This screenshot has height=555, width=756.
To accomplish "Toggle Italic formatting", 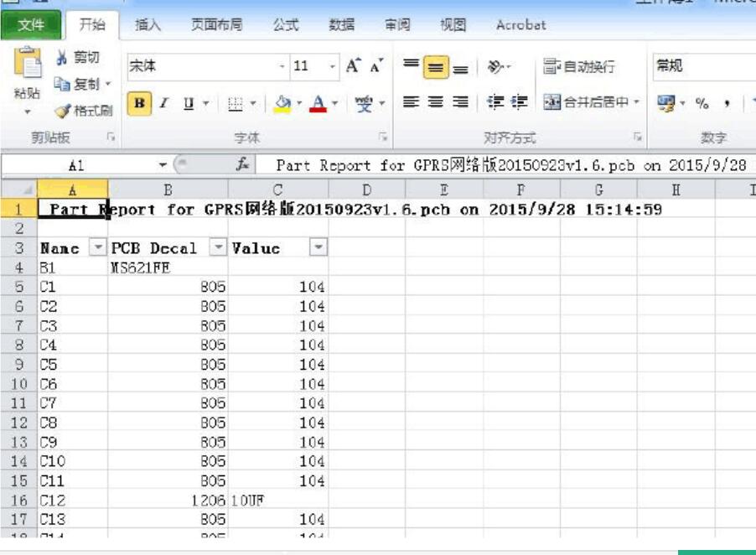I will (x=164, y=103).
